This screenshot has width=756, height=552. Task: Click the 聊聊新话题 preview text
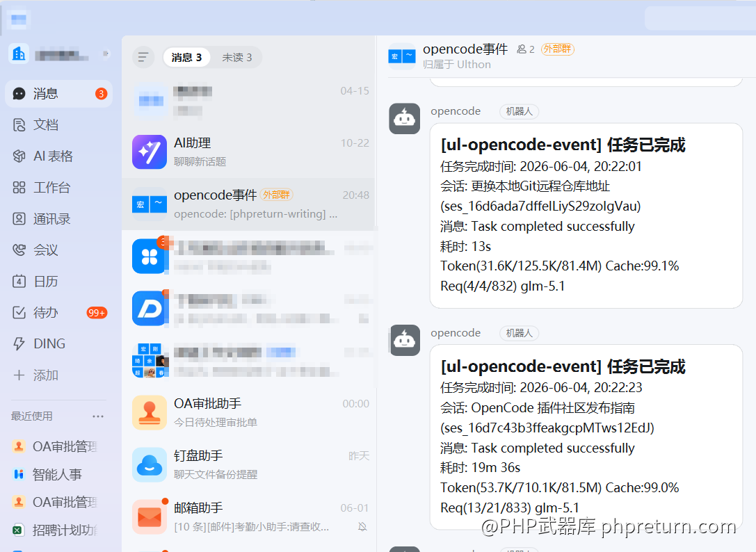pyautogui.click(x=200, y=162)
